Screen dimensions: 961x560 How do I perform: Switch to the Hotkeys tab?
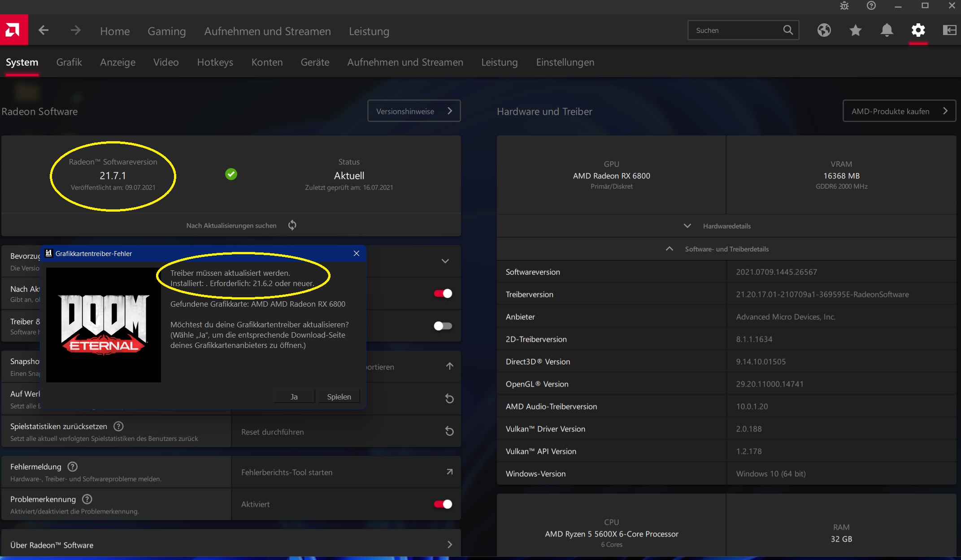(215, 62)
